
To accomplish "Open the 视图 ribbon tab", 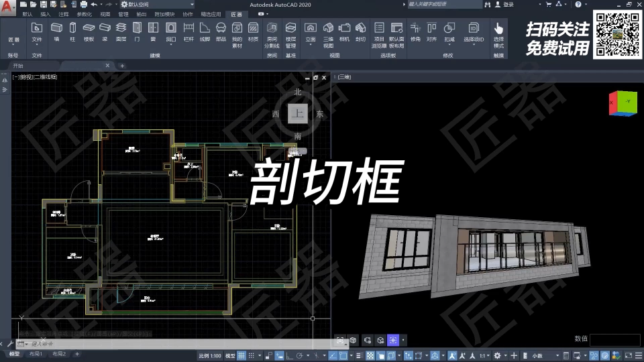I will [x=105, y=14].
